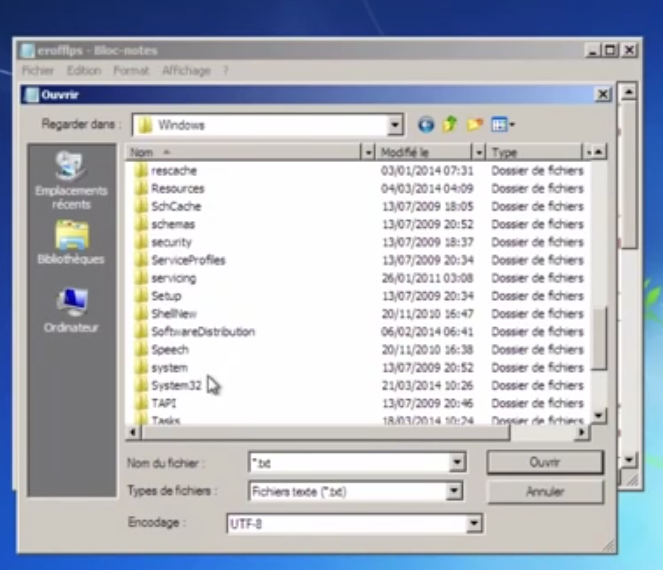
Task: Click the file list vertical scrollbar thumb
Action: (599, 338)
